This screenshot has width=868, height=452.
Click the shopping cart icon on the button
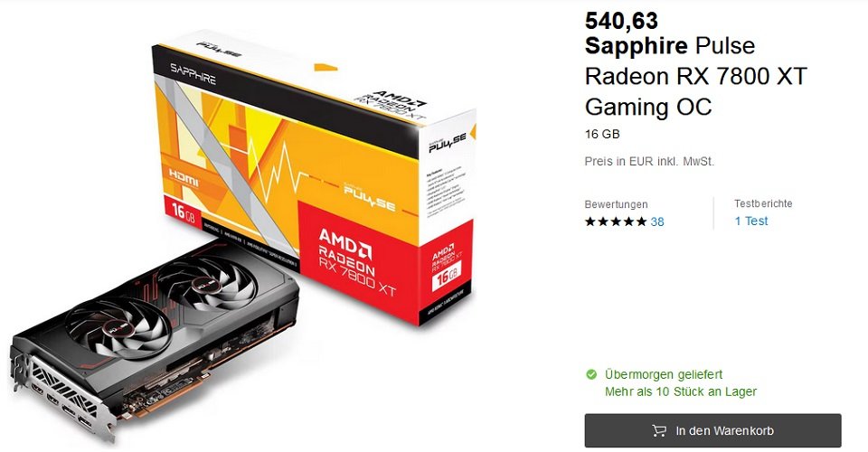pyautogui.click(x=659, y=430)
